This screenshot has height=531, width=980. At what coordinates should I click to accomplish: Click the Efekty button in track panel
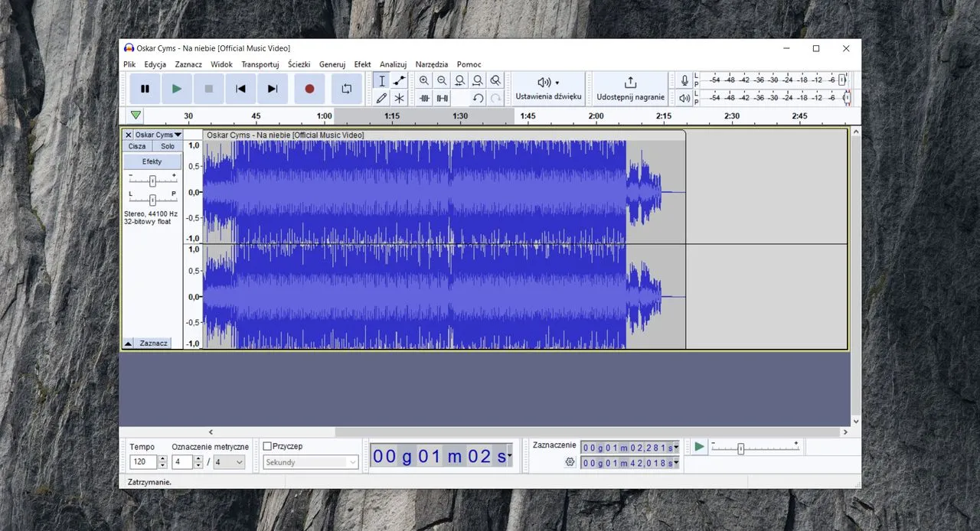click(152, 161)
